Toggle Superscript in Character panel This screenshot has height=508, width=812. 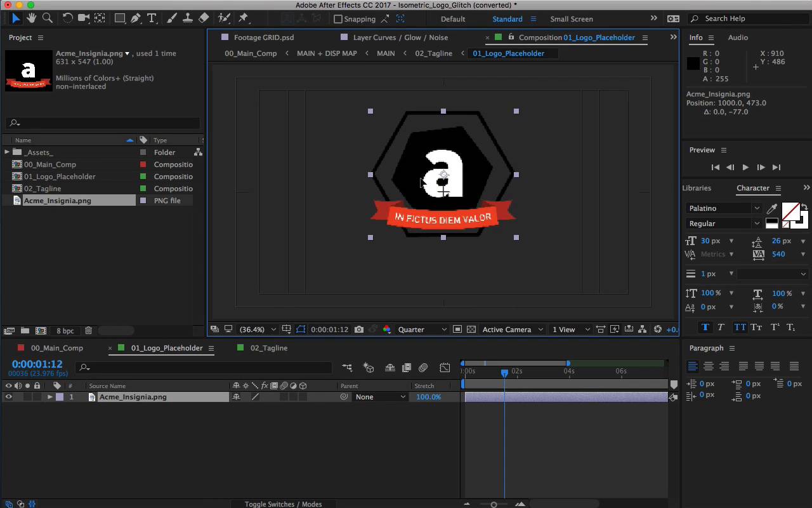pyautogui.click(x=775, y=328)
